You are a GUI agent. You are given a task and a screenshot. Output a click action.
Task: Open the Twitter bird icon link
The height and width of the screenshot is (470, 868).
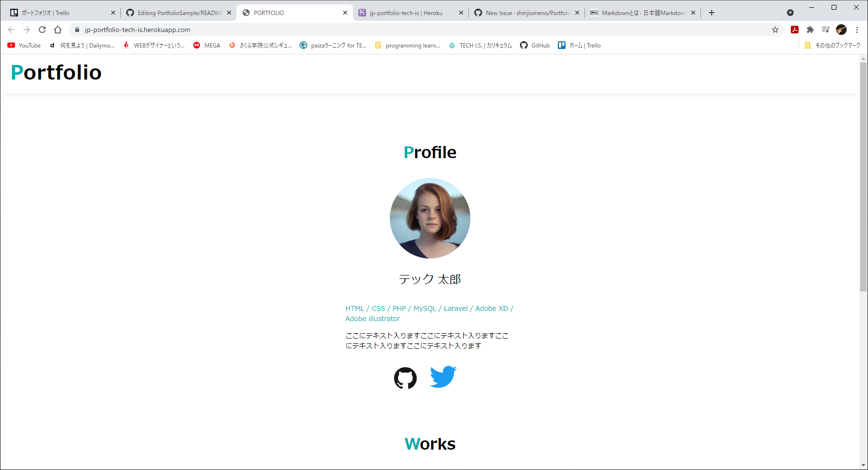443,377
